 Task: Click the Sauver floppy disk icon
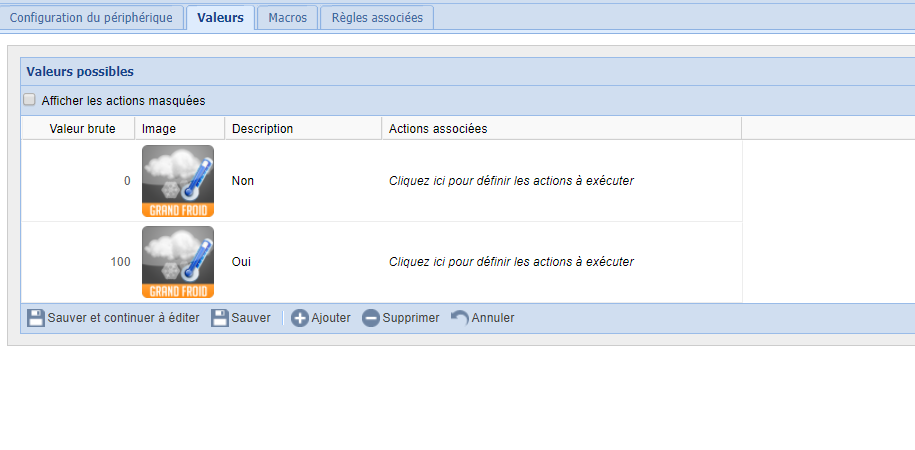pyautogui.click(x=219, y=318)
